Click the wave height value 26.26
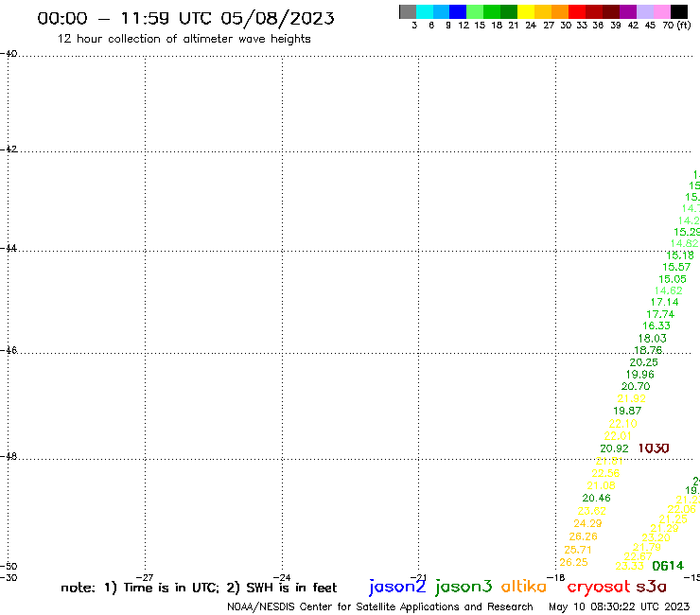 583,536
